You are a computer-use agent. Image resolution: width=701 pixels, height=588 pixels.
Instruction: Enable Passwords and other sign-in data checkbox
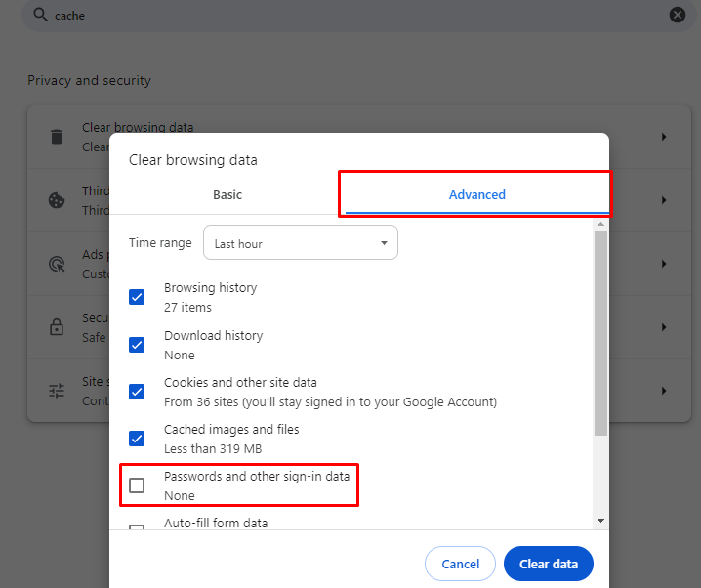pyautogui.click(x=137, y=485)
